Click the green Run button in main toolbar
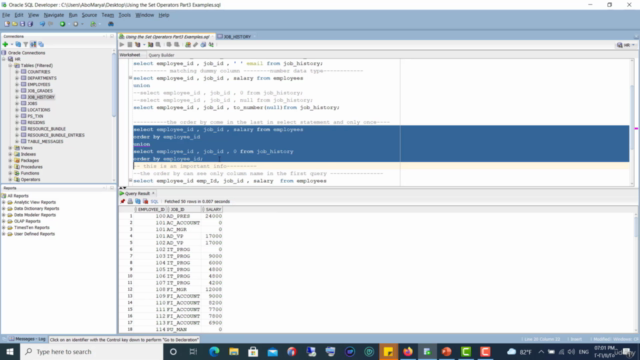The image size is (640, 360). click(62, 24)
